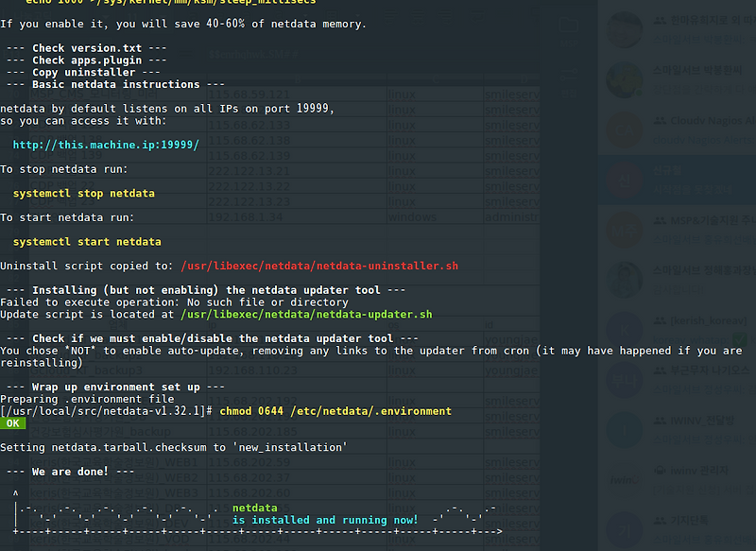
Task: Click the group icon beside Cloudv Nagios Alerts
Action: [x=659, y=120]
